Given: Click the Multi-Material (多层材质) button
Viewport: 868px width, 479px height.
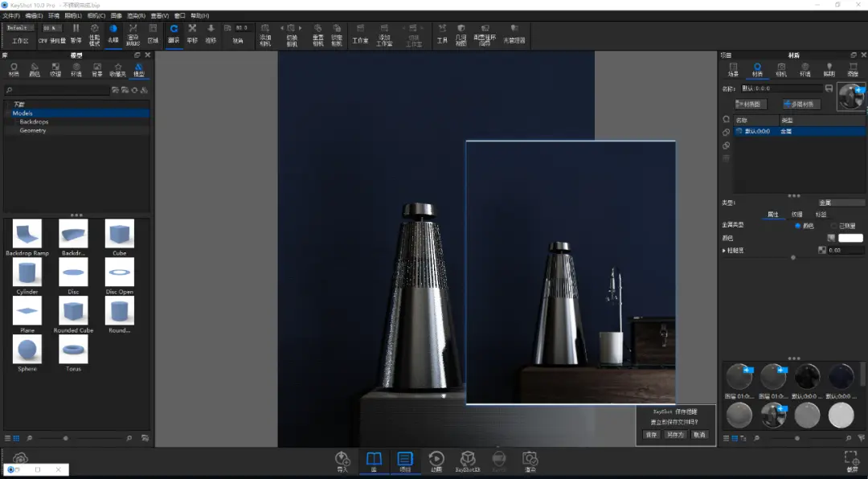Looking at the screenshot, I should pyautogui.click(x=800, y=104).
